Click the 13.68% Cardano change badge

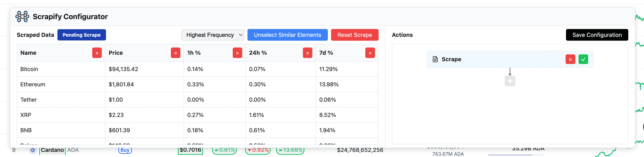pos(290,150)
